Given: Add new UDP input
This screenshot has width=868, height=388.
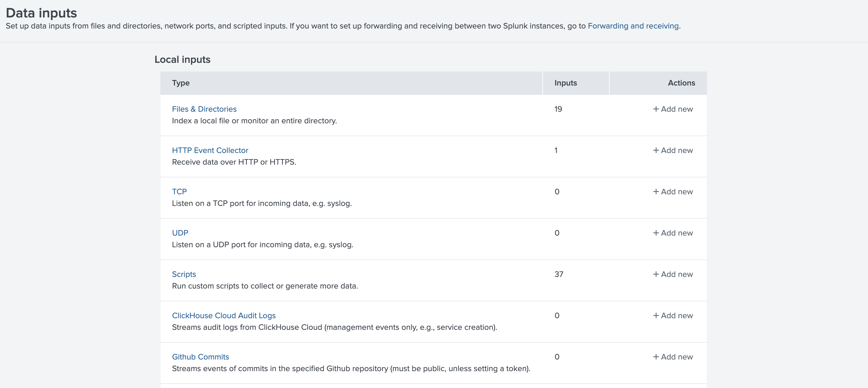Looking at the screenshot, I should click(672, 233).
